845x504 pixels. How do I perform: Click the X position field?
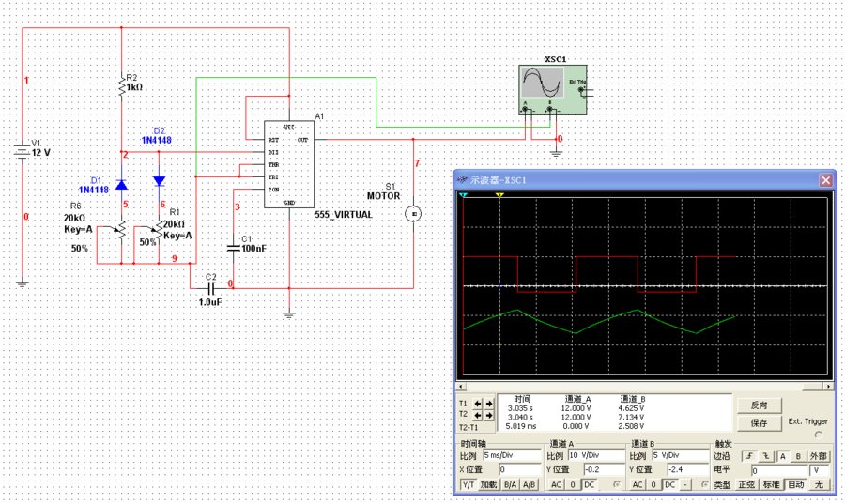click(x=520, y=469)
